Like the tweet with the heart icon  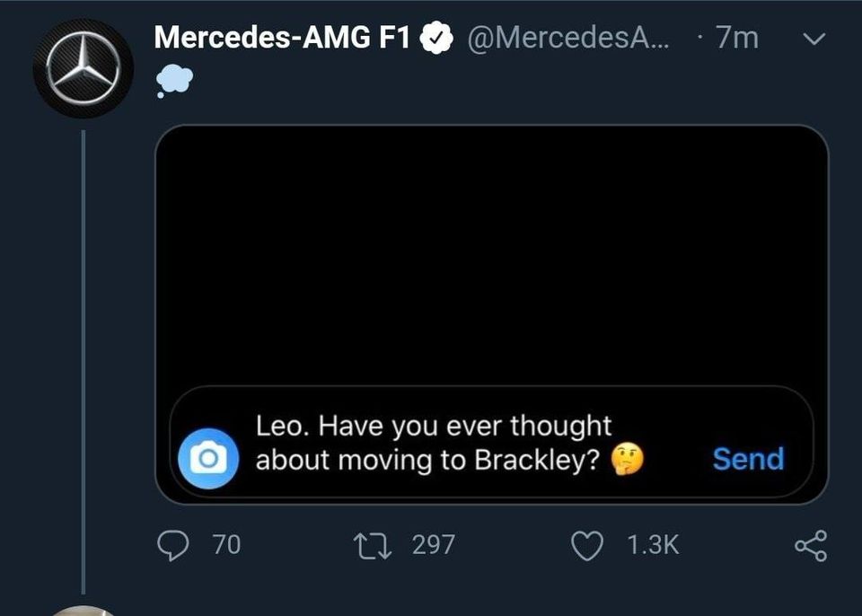(587, 545)
